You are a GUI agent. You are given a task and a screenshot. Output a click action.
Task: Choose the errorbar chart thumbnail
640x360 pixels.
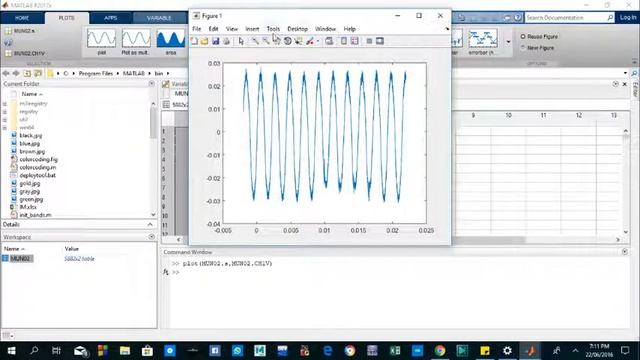pos(483,41)
